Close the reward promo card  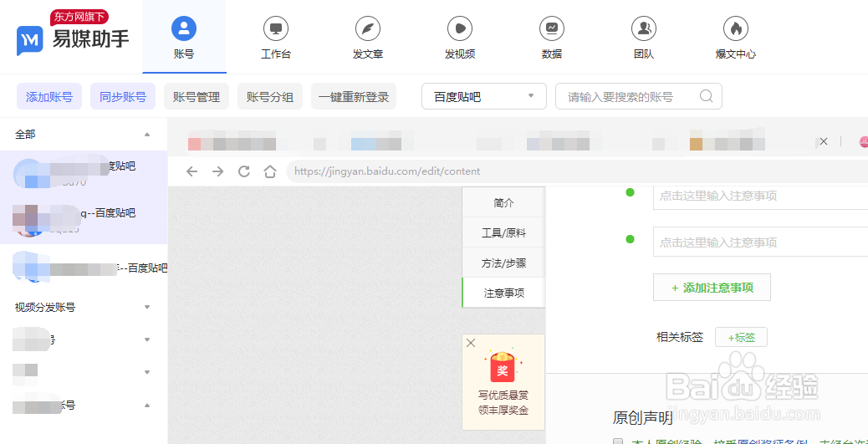[471, 343]
